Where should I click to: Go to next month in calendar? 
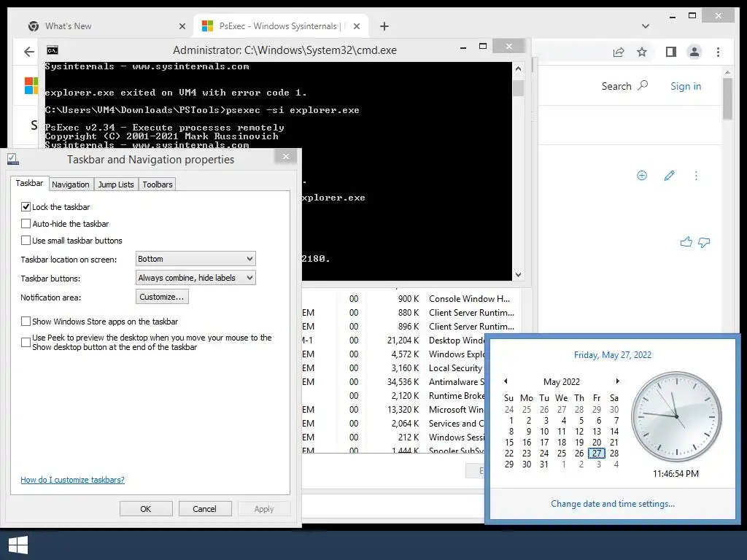coord(617,381)
